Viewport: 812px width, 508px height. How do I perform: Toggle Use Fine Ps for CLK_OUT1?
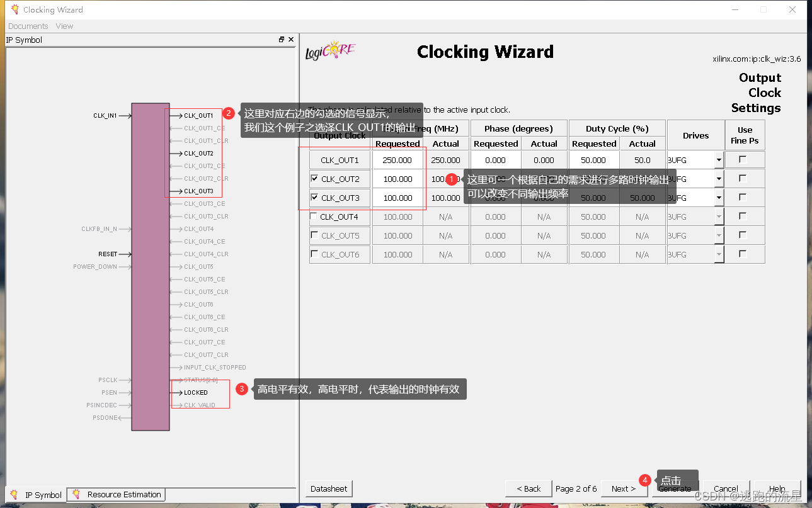click(x=743, y=159)
